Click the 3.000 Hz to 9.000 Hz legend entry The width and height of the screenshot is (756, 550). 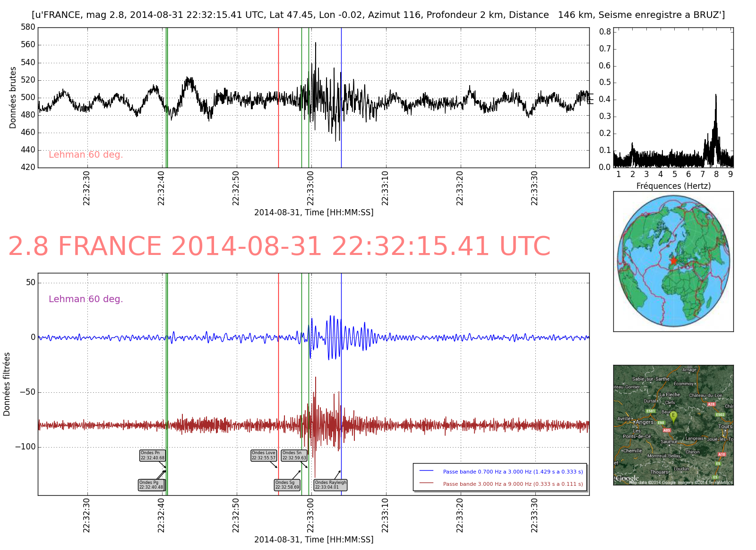513,484
